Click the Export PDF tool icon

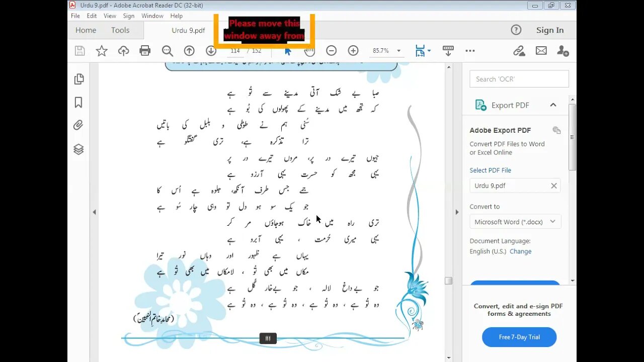click(x=481, y=105)
